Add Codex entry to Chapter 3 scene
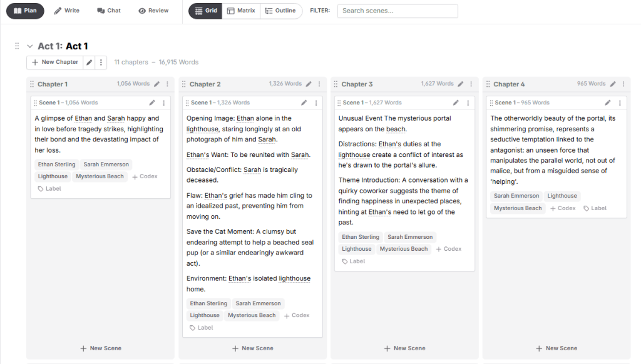This screenshot has width=641, height=364. 448,249
